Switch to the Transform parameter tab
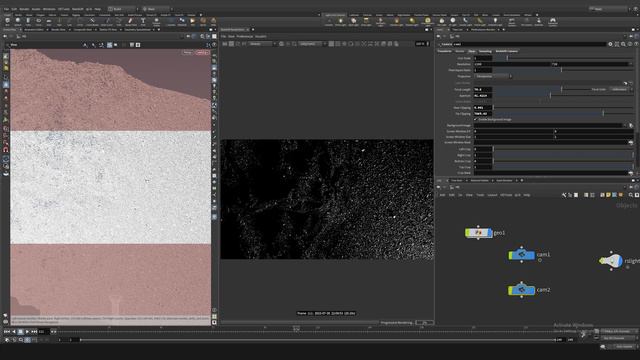Viewport: 640px width, 360px height. pyautogui.click(x=444, y=51)
